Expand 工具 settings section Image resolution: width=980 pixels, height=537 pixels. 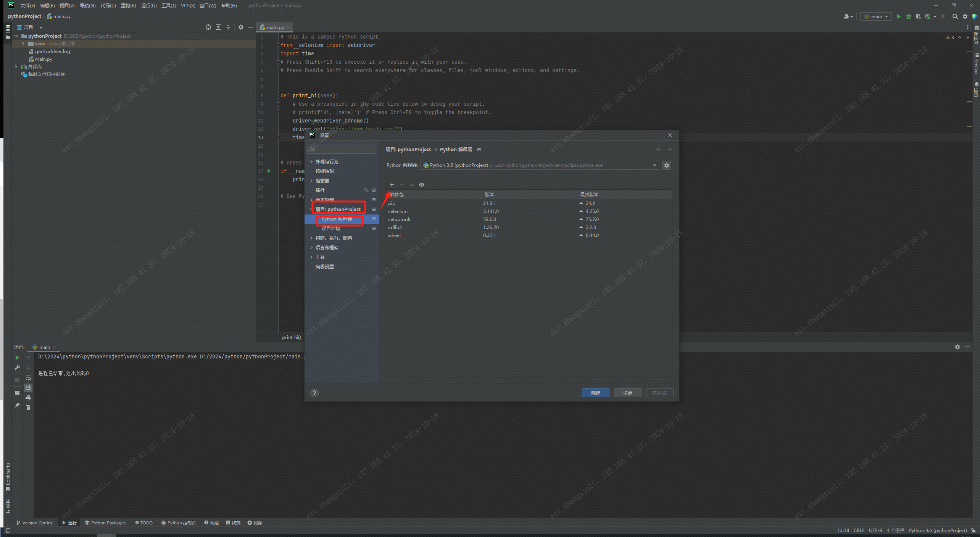(x=311, y=257)
